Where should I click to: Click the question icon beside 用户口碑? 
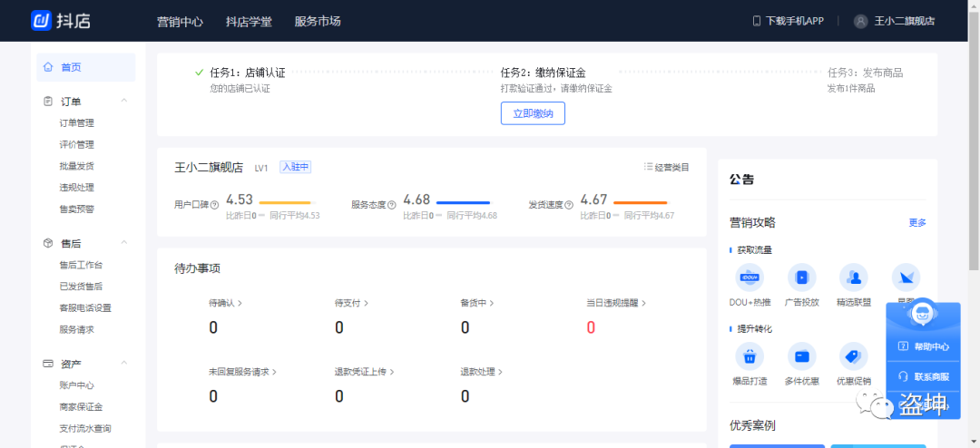(214, 204)
